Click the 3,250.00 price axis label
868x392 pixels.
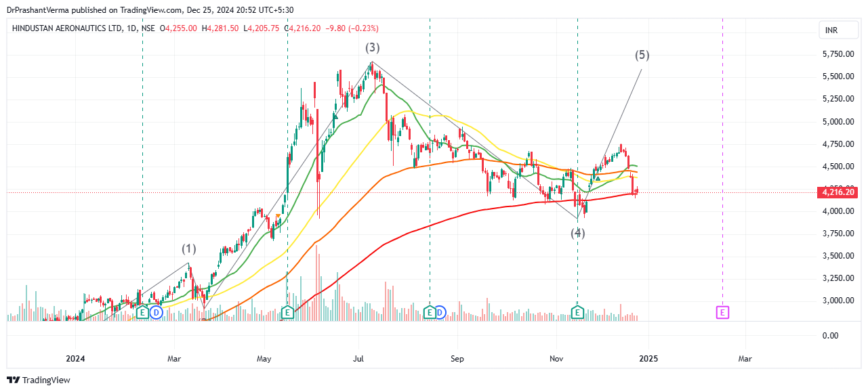(838, 278)
